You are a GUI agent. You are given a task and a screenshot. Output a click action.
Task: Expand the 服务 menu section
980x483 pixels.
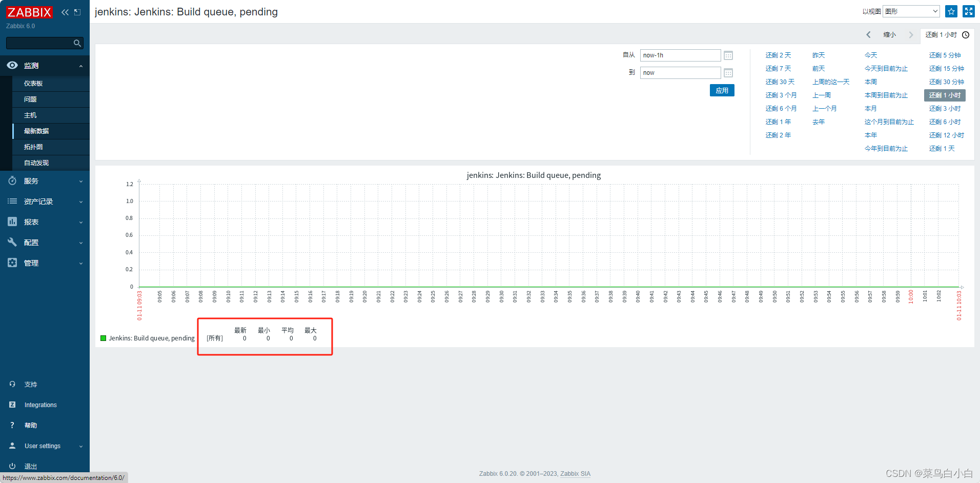coord(80,182)
